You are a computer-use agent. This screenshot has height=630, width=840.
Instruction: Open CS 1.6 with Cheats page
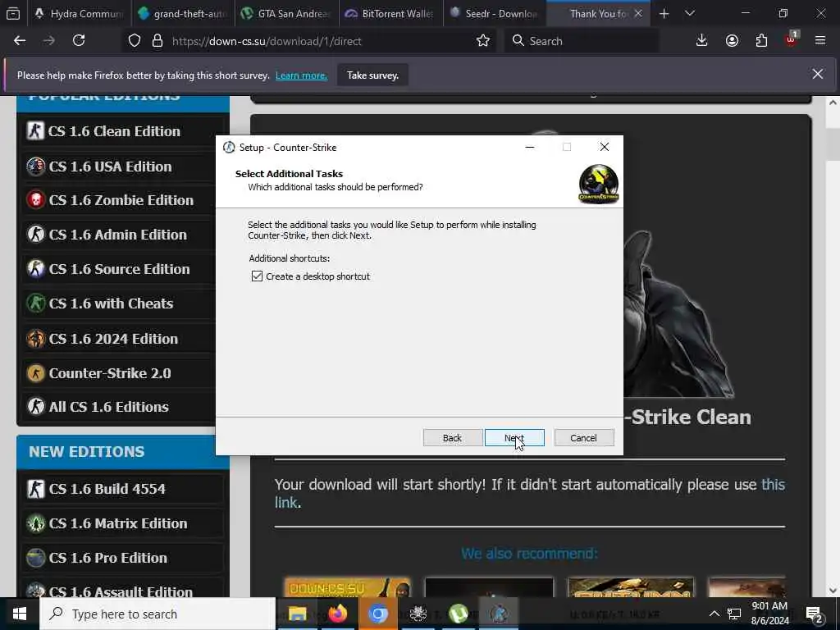[111, 304]
